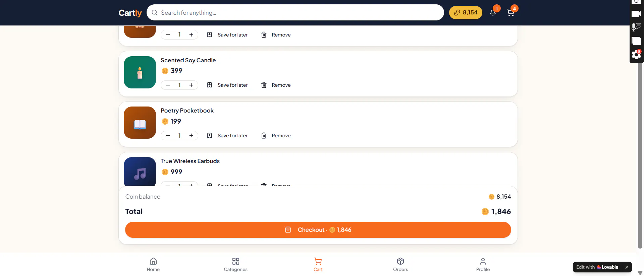Click the Checkout button

click(318, 230)
